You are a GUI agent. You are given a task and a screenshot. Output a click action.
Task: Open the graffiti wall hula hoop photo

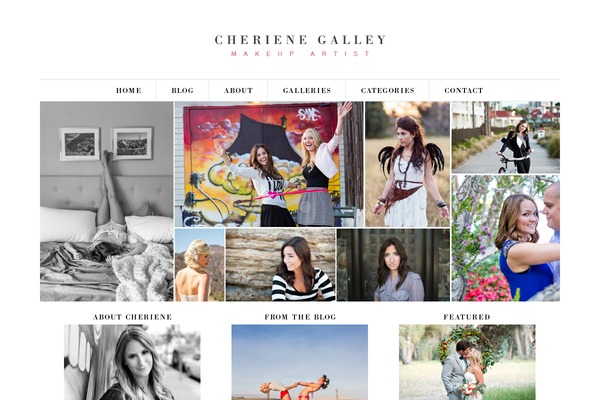tap(269, 164)
